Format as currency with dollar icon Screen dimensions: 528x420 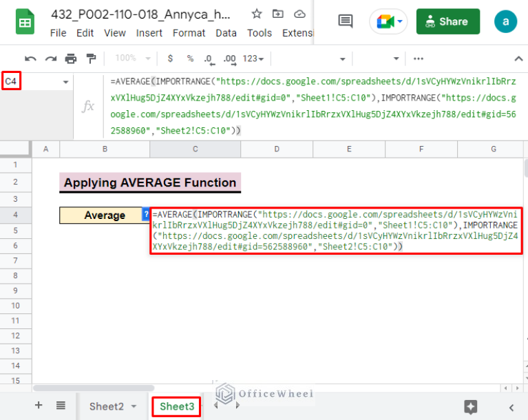point(171,59)
